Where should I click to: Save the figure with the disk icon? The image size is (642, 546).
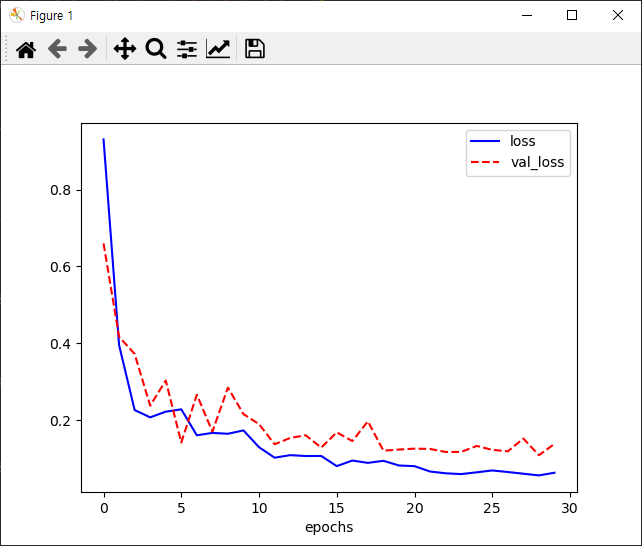255,49
